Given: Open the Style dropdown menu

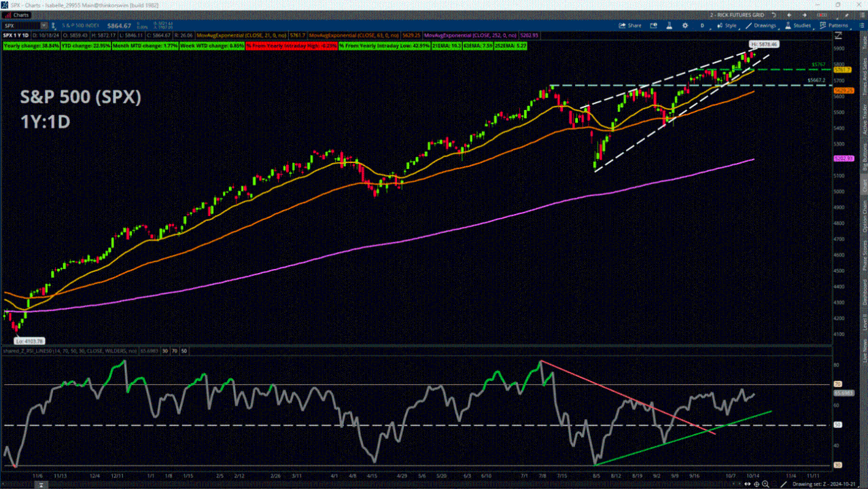Looking at the screenshot, I should click(727, 26).
